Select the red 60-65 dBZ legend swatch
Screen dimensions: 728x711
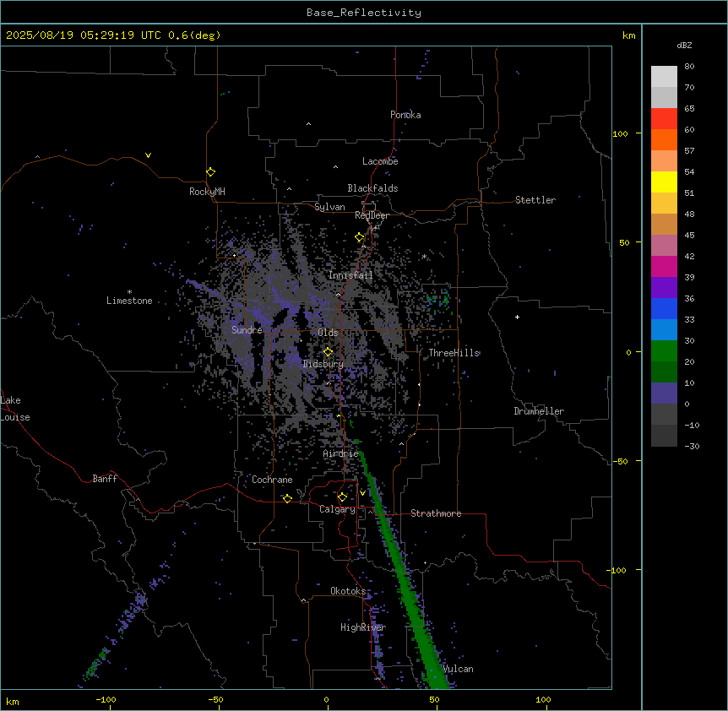pos(664,119)
